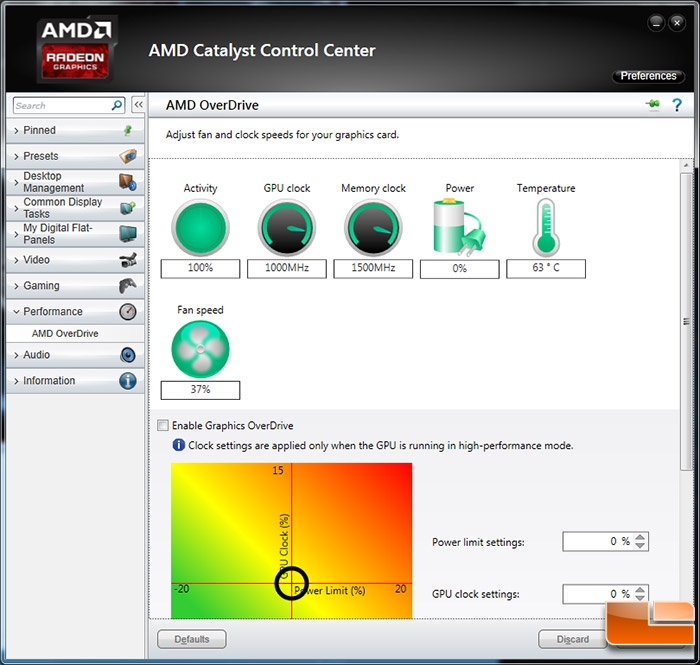This screenshot has width=700, height=665.
Task: Click the green pin page icon
Action: pyautogui.click(x=653, y=104)
